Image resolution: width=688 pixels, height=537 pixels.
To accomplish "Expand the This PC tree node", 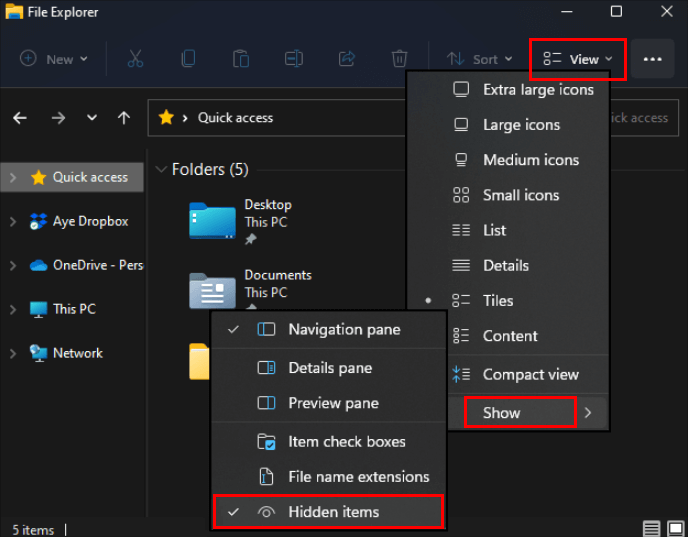I will 13,309.
